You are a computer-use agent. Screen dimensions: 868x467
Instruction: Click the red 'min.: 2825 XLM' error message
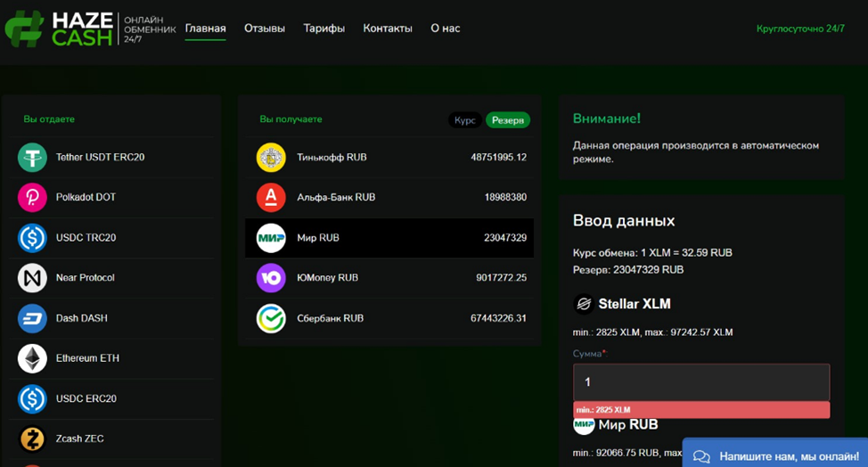[701, 410]
